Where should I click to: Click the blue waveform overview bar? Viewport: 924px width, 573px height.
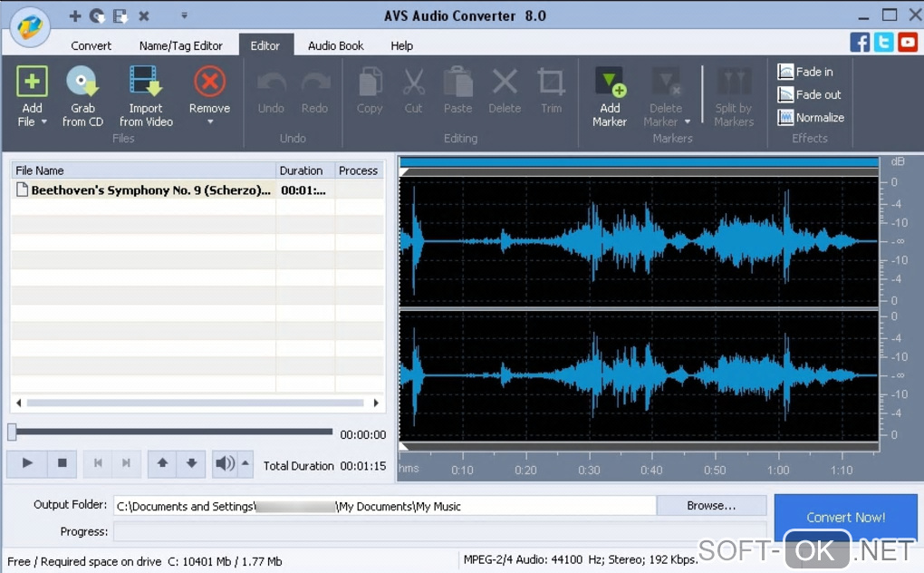pyautogui.click(x=639, y=162)
